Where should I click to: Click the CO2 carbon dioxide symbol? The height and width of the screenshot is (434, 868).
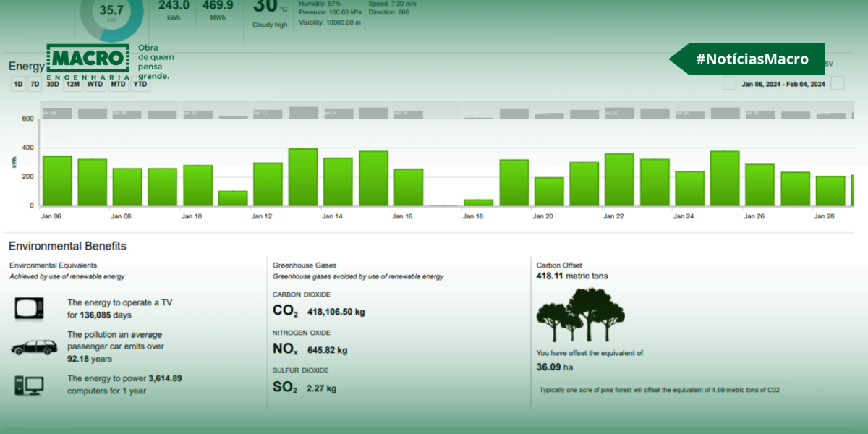click(x=285, y=311)
